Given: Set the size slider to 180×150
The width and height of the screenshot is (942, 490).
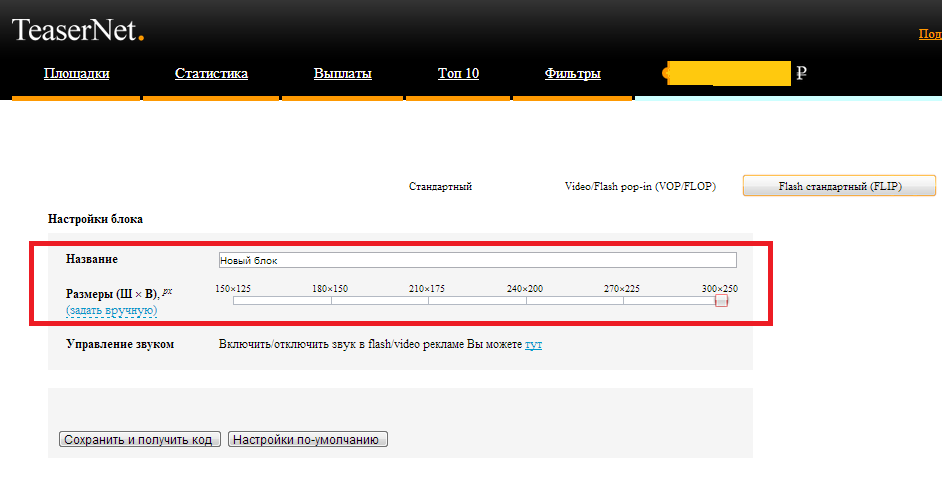Looking at the screenshot, I should tap(331, 300).
